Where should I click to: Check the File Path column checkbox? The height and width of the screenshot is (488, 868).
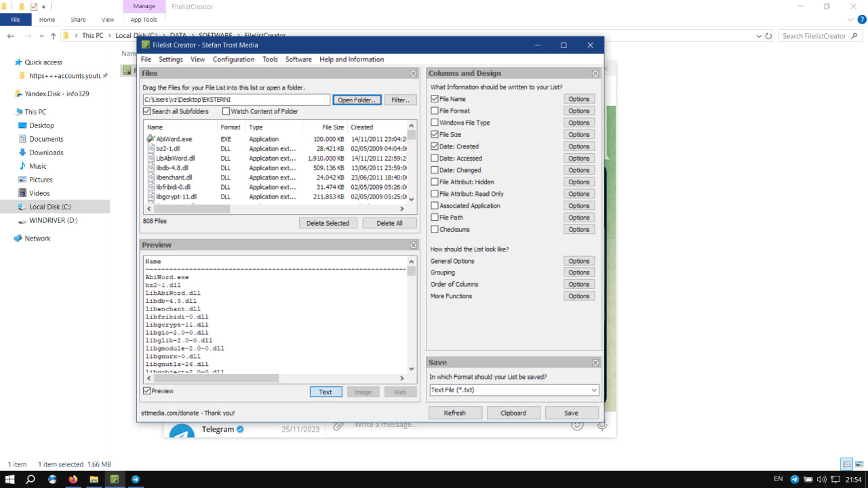pyautogui.click(x=435, y=218)
